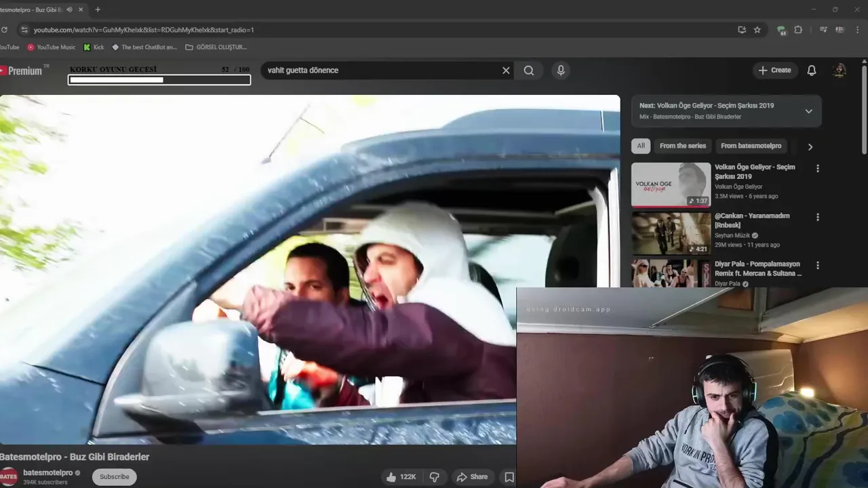Screen dimensions: 868x488
Task: Open Chrome profile avatar in toolbar
Action: [841, 30]
